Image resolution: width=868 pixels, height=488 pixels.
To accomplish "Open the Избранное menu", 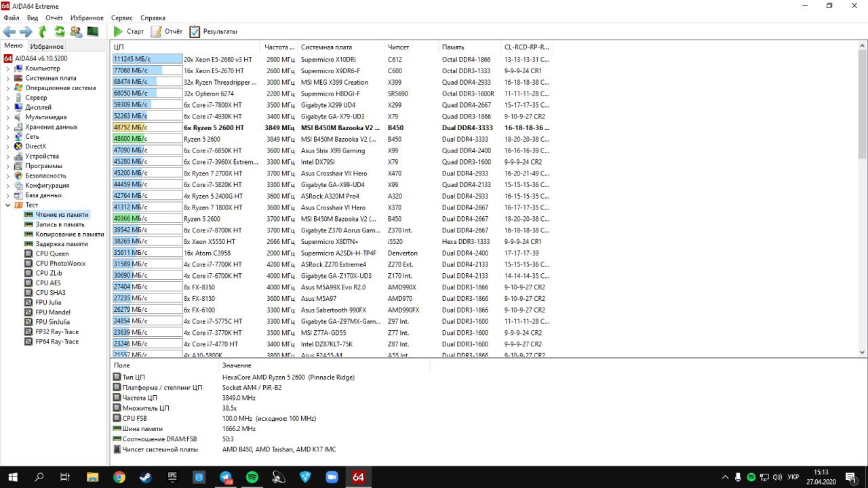I will pyautogui.click(x=86, y=18).
